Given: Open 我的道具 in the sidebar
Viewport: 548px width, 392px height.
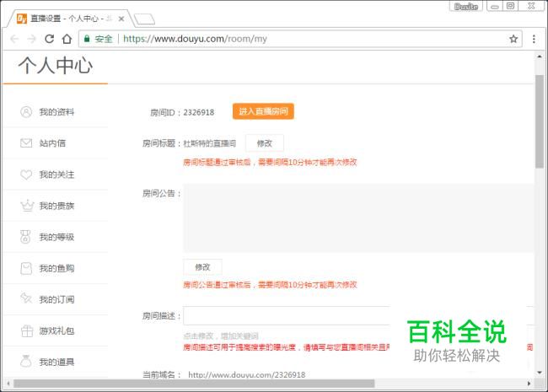Looking at the screenshot, I should [x=56, y=362].
